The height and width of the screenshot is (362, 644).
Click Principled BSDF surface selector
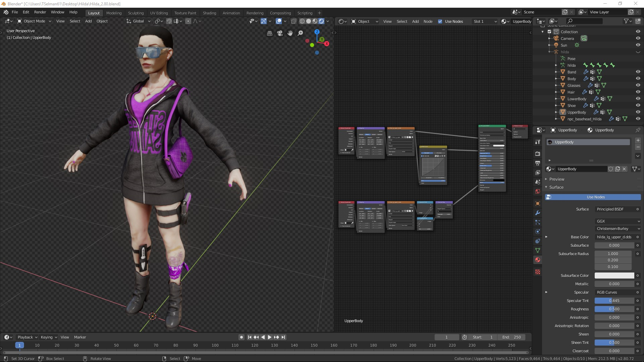[x=614, y=209]
